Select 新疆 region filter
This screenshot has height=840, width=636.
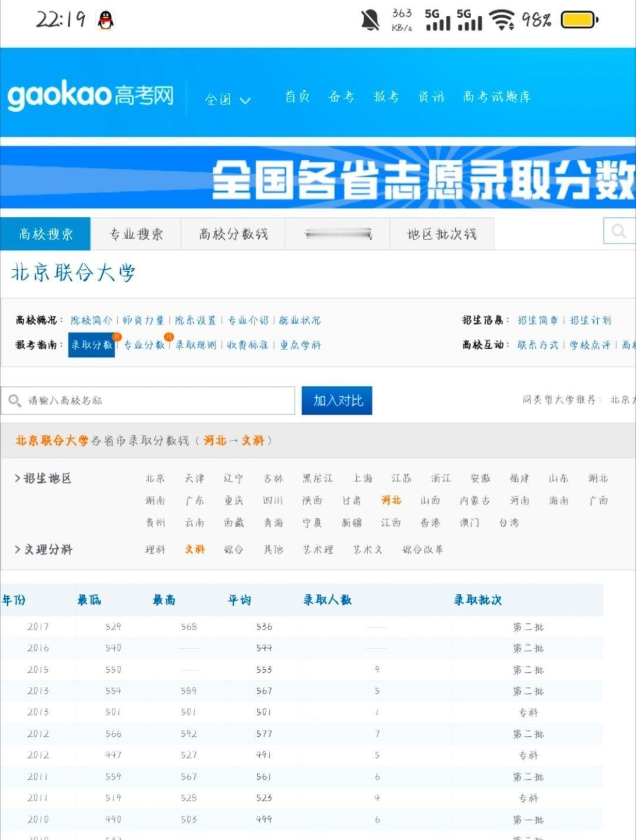click(x=352, y=522)
